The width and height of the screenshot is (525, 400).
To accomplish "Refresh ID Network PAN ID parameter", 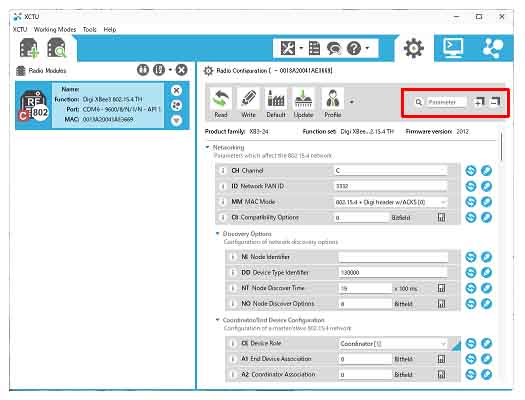I will (471, 186).
